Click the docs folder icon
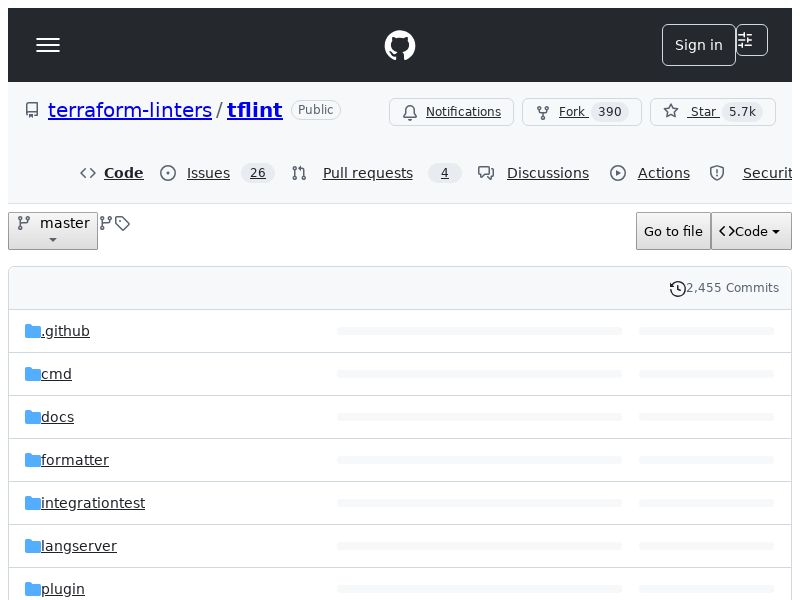This screenshot has height=600, width=800. pyautogui.click(x=33, y=417)
